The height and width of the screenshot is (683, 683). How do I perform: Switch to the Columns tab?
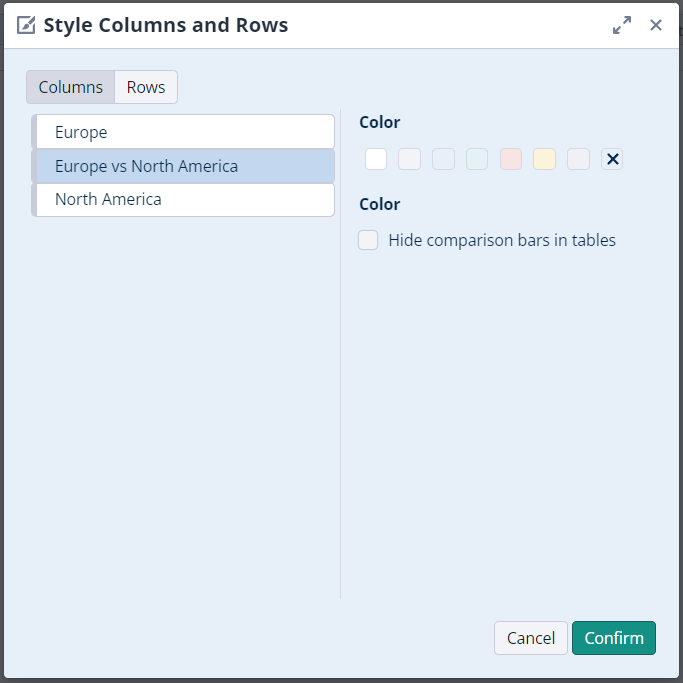click(x=71, y=87)
